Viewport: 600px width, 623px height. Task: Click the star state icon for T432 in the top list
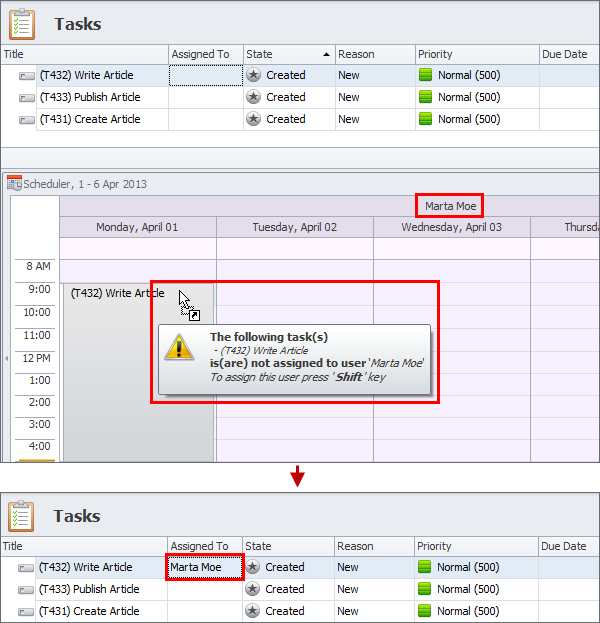253,75
